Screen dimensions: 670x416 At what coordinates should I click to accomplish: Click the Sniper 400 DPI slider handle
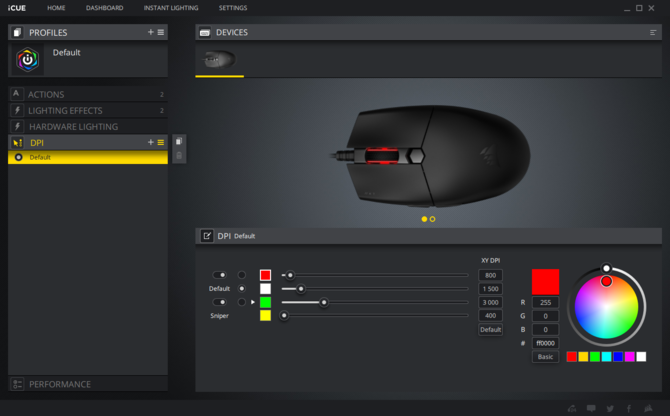[x=284, y=316]
